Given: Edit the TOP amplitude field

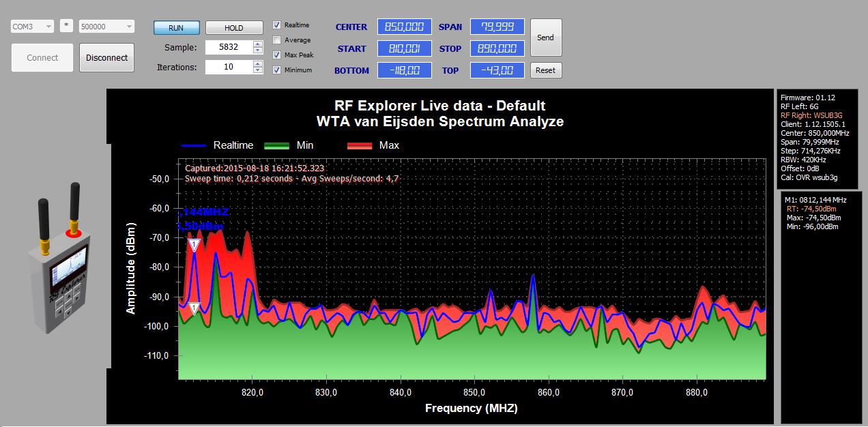Looking at the screenshot, I should [497, 70].
